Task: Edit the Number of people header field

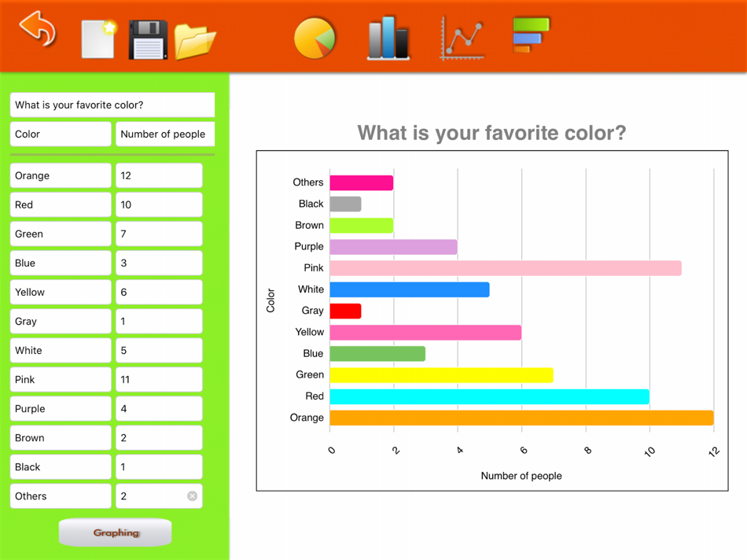Action: coord(165,134)
